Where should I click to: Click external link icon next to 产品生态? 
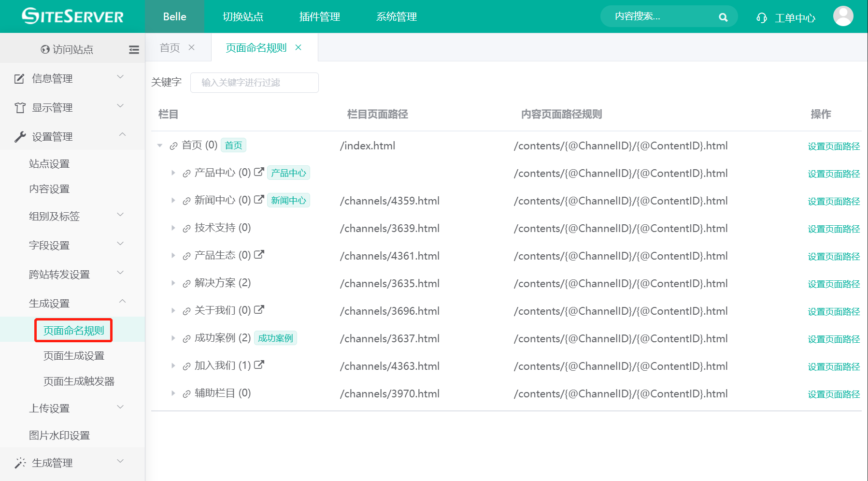259,255
